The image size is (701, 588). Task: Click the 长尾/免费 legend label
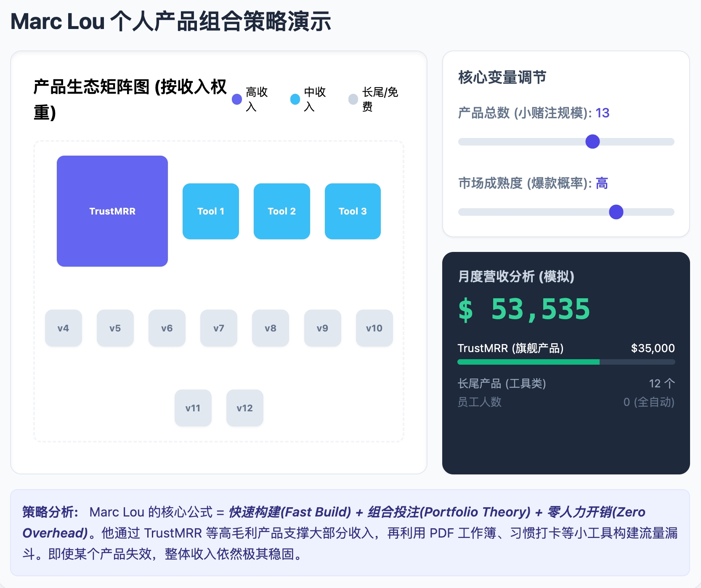[x=380, y=99]
